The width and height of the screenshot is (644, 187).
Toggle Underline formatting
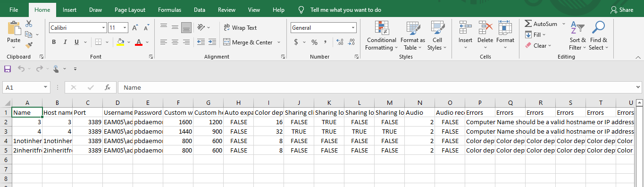76,42
